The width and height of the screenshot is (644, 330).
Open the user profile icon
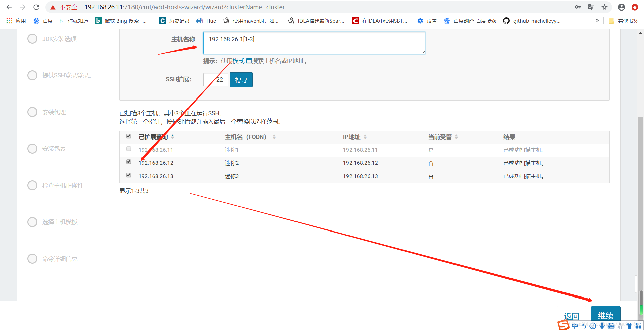[x=621, y=7]
